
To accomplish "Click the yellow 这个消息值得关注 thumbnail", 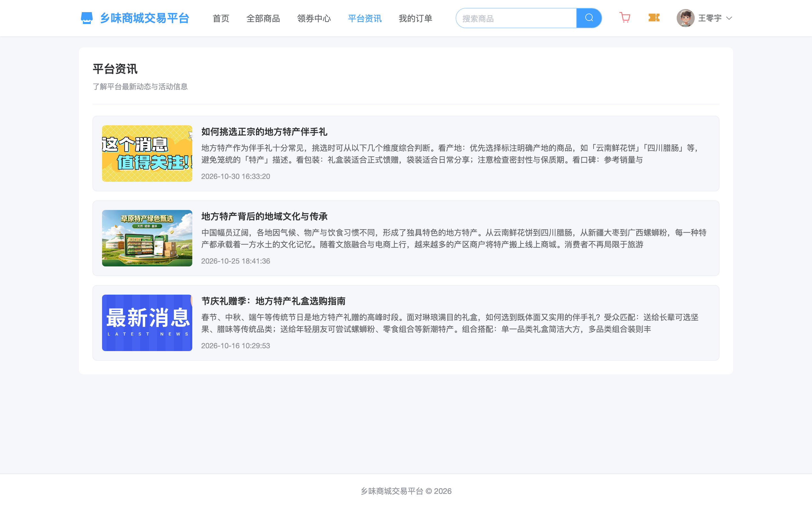I will [147, 154].
